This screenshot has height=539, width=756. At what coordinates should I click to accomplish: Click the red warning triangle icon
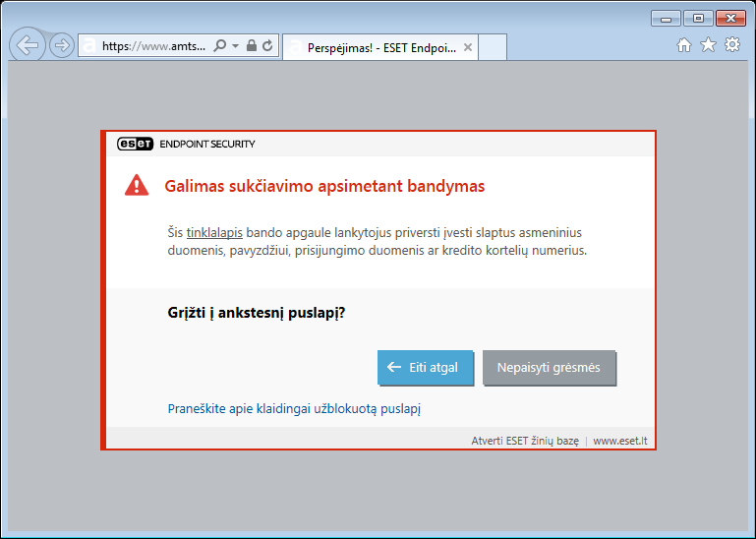click(x=137, y=185)
